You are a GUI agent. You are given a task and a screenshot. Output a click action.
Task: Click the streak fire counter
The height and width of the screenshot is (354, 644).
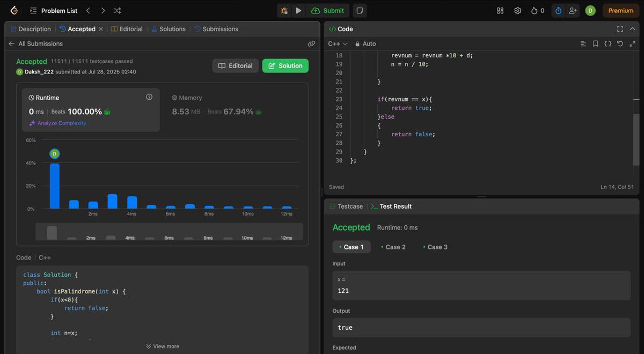tap(537, 11)
